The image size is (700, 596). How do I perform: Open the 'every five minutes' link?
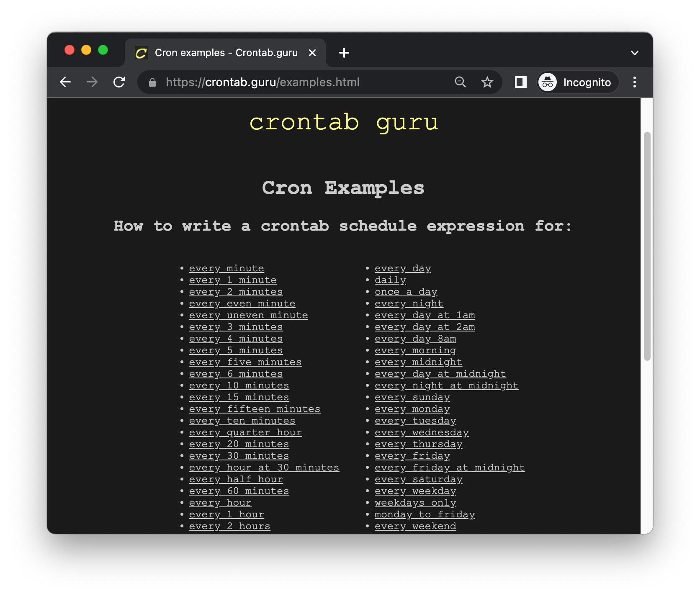(245, 362)
